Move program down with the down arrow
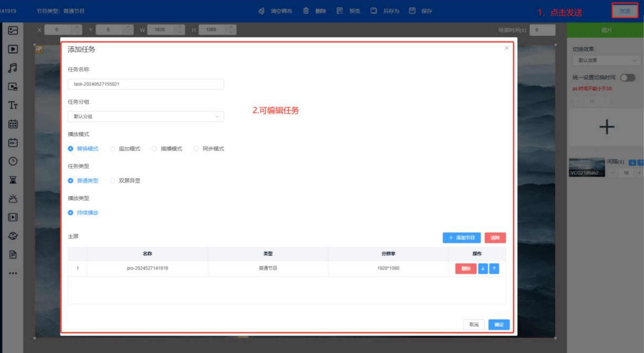 click(x=483, y=268)
